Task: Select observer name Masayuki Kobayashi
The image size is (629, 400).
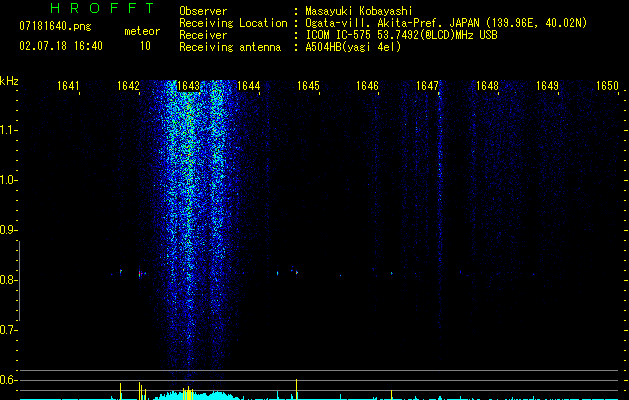Action: coord(359,11)
